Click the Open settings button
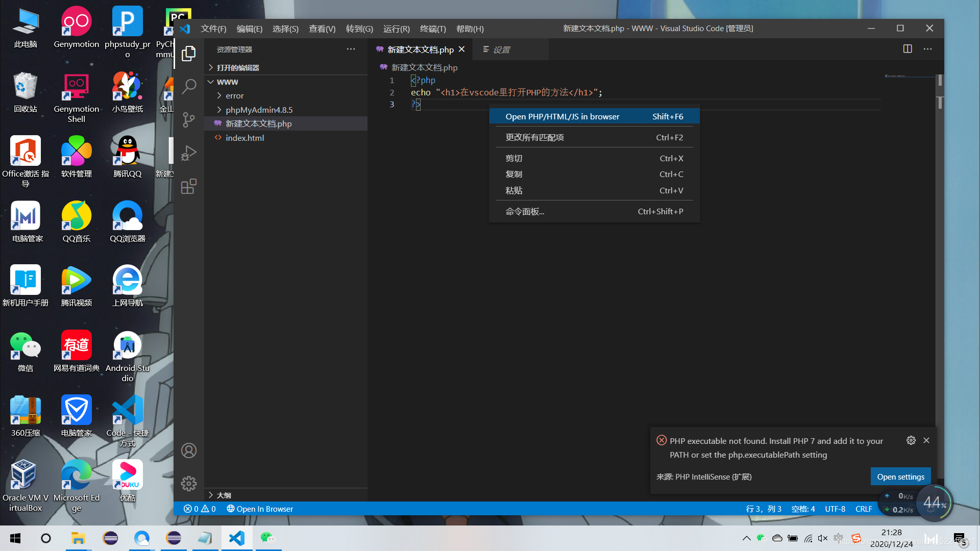The width and height of the screenshot is (980, 551). (900, 477)
